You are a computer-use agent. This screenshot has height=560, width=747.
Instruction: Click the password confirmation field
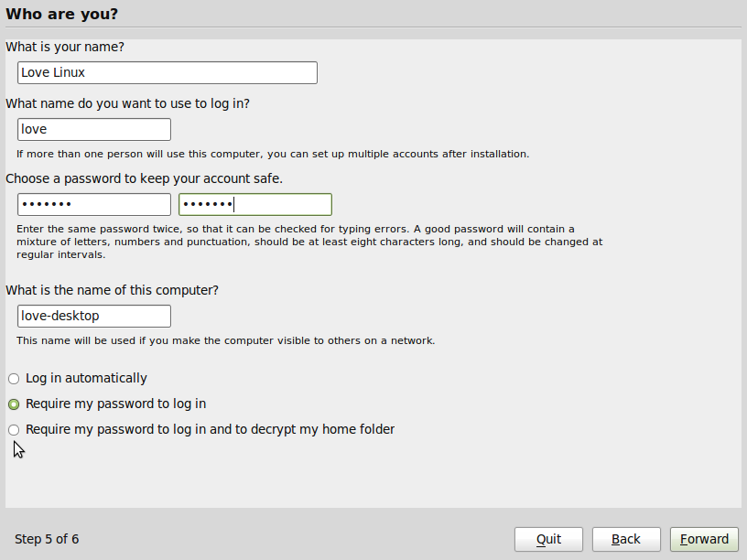coord(254,204)
